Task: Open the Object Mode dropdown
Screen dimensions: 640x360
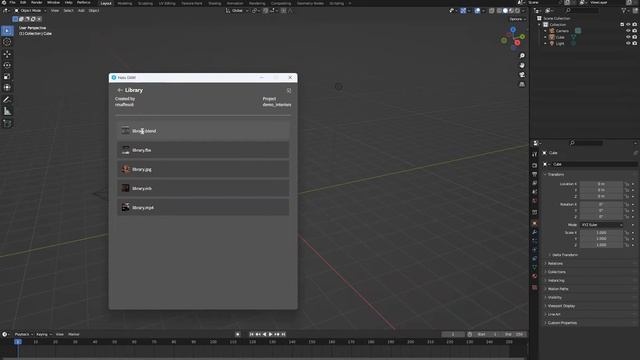Action: point(31,11)
